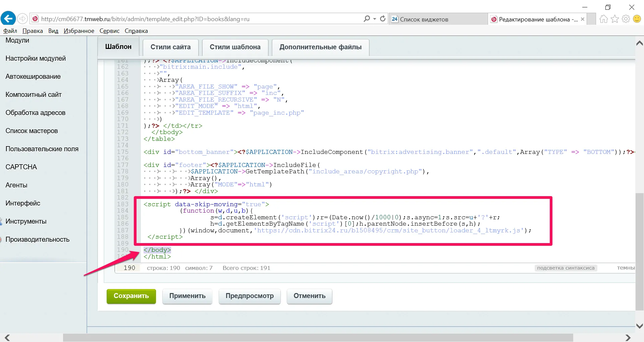Expand the address bar search dropdown arrow
The width and height of the screenshot is (644, 342).
click(375, 19)
